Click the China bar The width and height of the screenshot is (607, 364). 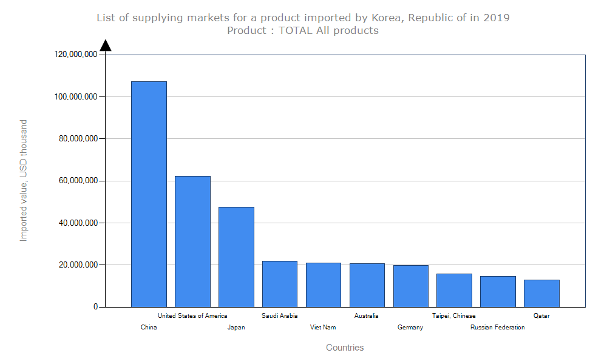[149, 194]
